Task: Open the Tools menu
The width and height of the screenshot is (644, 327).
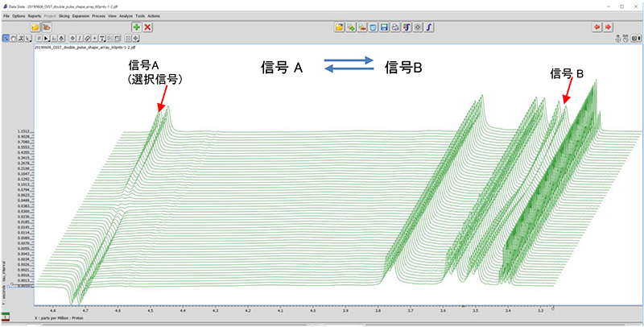Action: [x=140, y=16]
